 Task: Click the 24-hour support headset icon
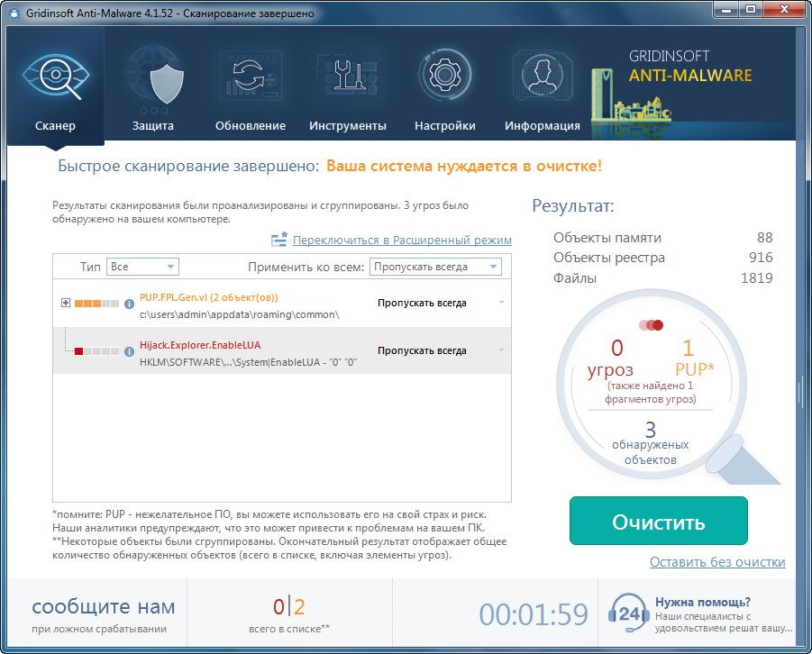[628, 613]
